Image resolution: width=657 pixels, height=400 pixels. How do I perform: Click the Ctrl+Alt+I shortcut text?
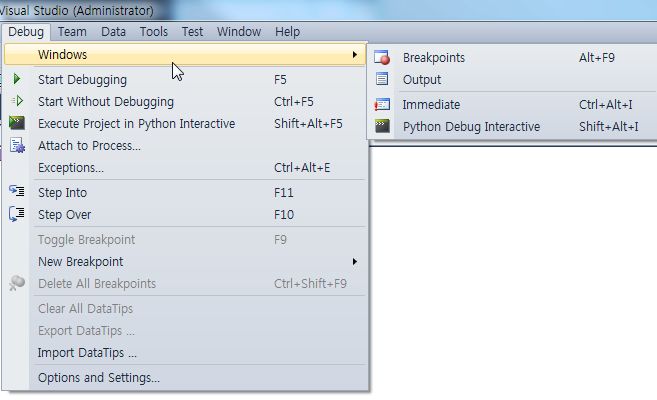pyautogui.click(x=605, y=104)
